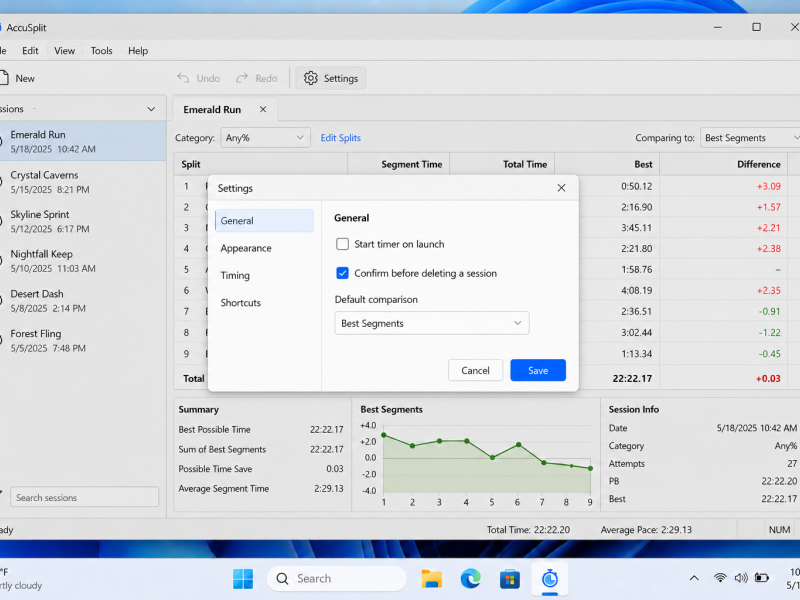Click Total Time in status bar
The height and width of the screenshot is (600, 800).
coord(528,530)
